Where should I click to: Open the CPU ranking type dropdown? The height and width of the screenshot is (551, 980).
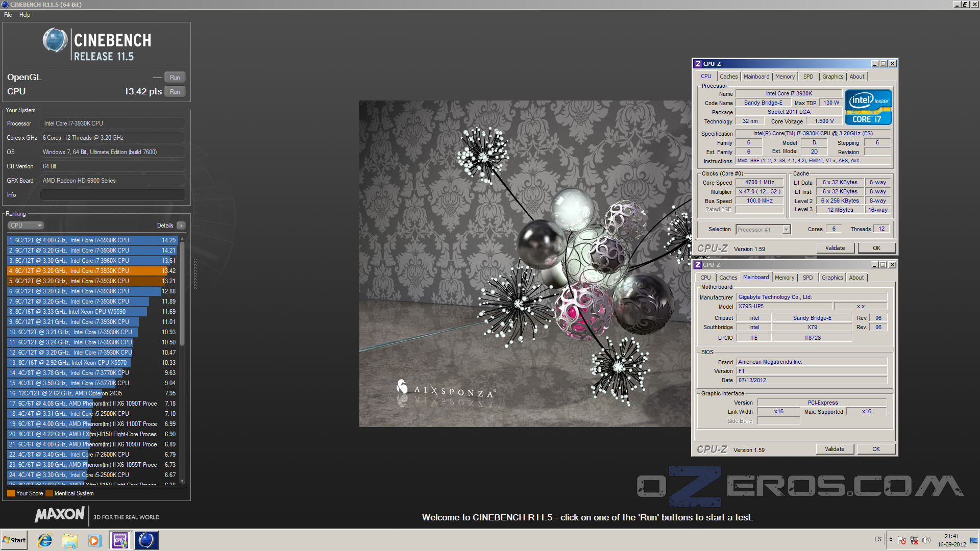(26, 226)
